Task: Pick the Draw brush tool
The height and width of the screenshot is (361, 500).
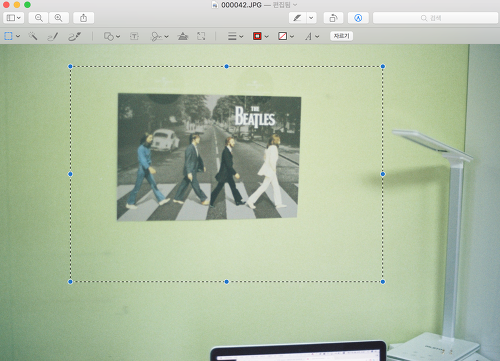Action: tap(74, 36)
